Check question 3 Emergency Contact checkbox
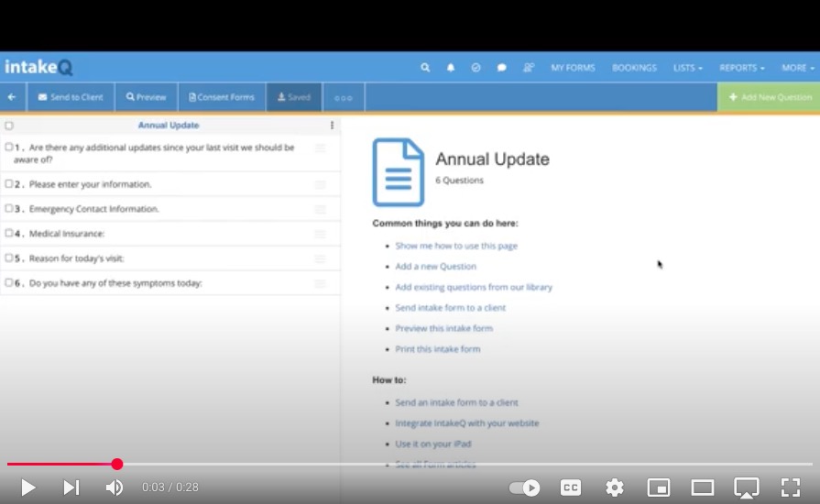This screenshot has height=504, width=820. [9, 209]
